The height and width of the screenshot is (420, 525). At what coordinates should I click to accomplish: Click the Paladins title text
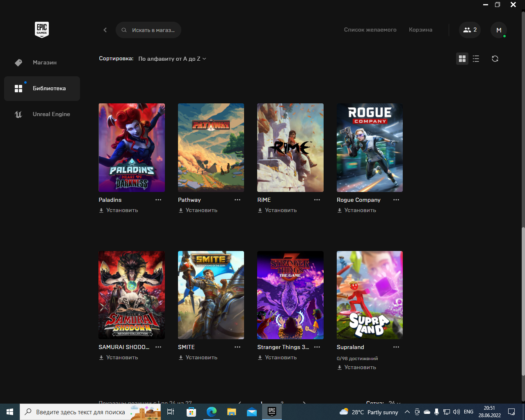(x=110, y=200)
